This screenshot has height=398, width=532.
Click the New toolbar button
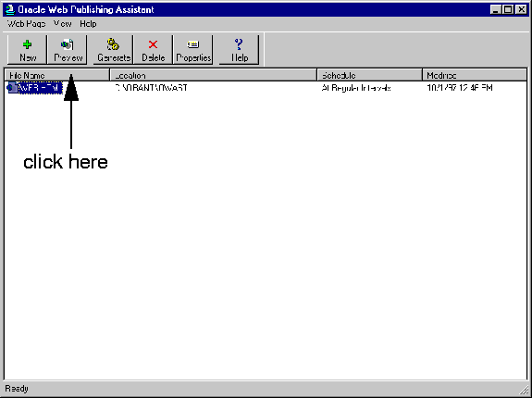(x=27, y=50)
